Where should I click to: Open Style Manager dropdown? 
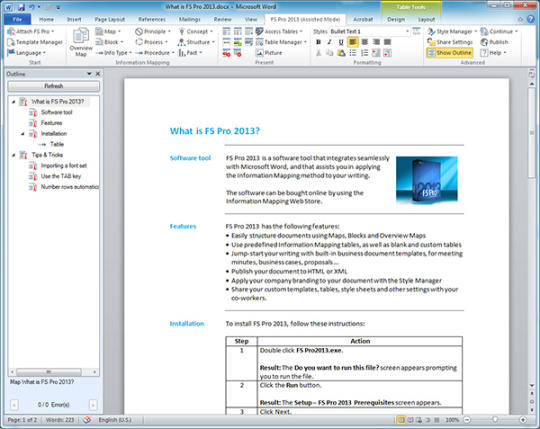point(452,31)
